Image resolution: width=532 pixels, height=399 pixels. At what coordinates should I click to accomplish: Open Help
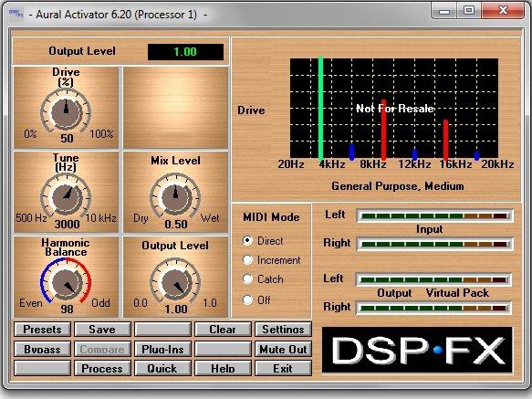223,369
